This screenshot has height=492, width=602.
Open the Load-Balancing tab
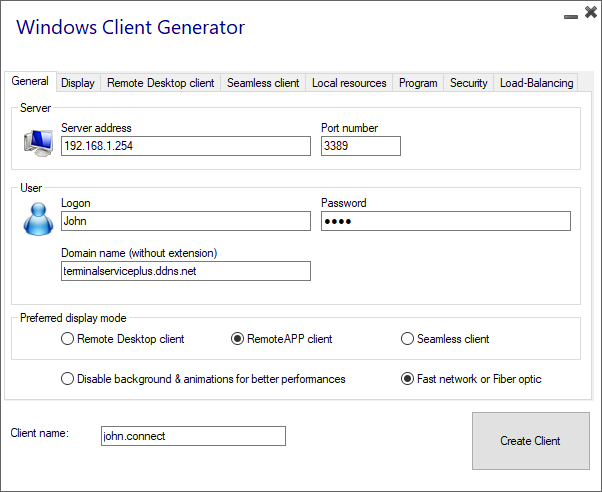coord(536,83)
